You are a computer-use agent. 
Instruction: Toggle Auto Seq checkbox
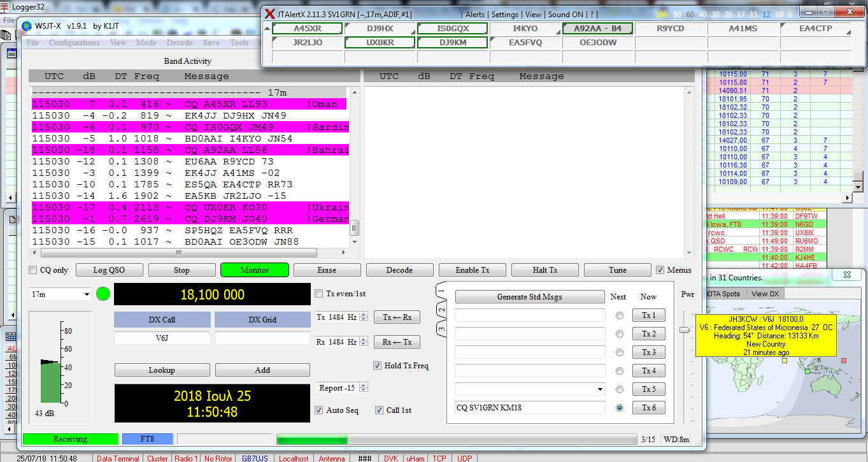[319, 410]
